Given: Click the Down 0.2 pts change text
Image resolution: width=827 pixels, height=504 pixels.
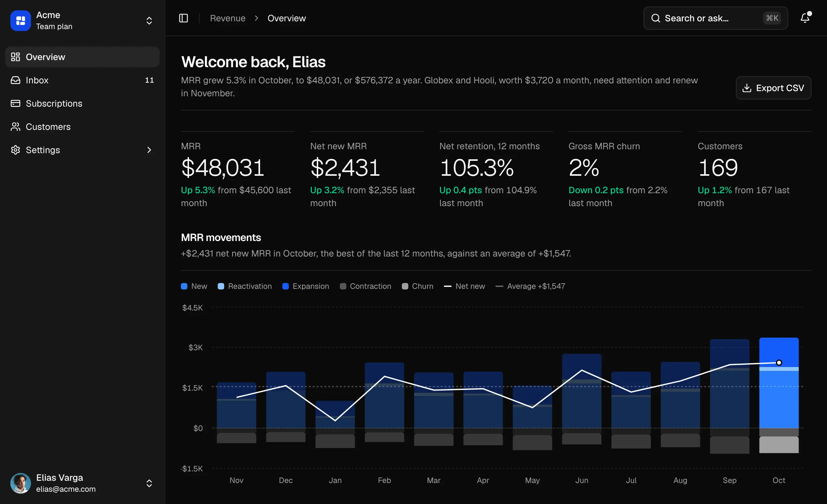Looking at the screenshot, I should 596,190.
